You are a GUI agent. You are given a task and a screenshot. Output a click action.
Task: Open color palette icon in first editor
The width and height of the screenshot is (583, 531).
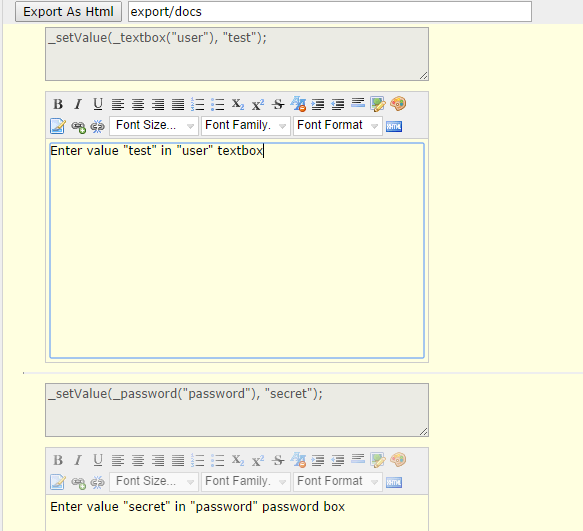(x=398, y=104)
